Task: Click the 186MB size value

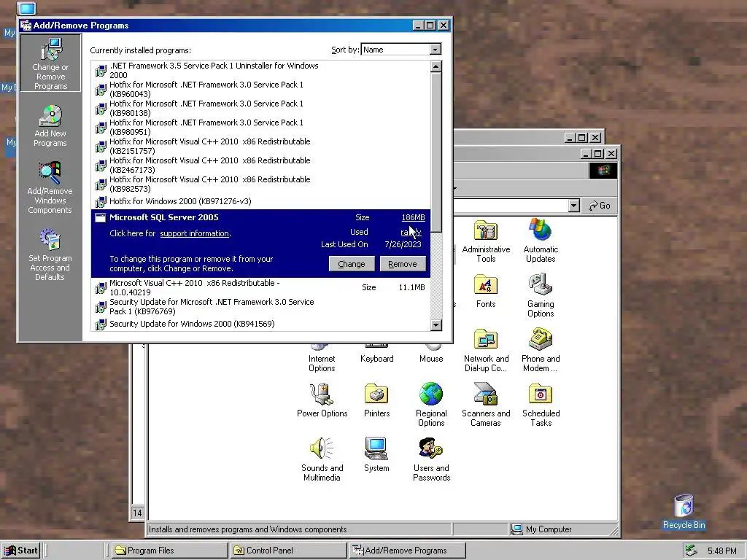Action: pos(413,217)
